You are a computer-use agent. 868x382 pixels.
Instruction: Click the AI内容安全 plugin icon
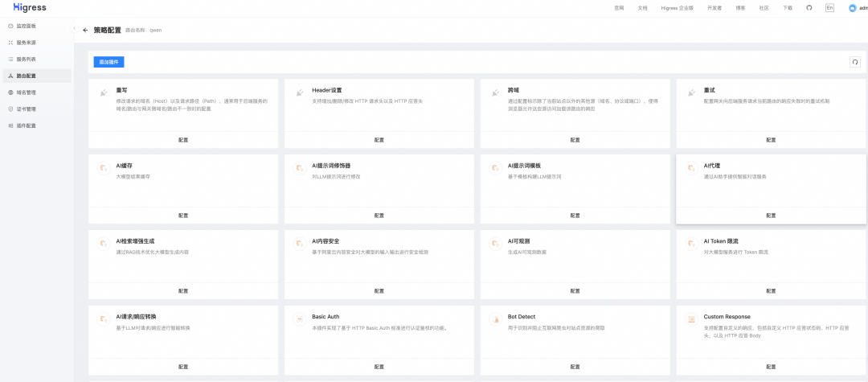pos(299,244)
